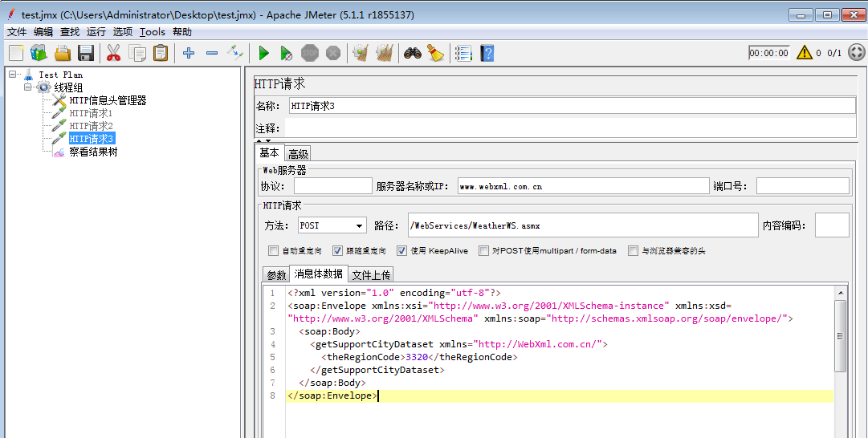Image resolution: width=868 pixels, height=438 pixels.
Task: Click the body editor scrollbar up arrow
Action: tap(841, 293)
